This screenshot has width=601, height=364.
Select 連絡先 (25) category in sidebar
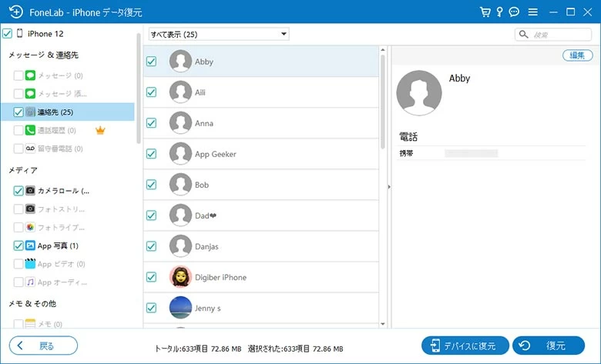pyautogui.click(x=68, y=112)
